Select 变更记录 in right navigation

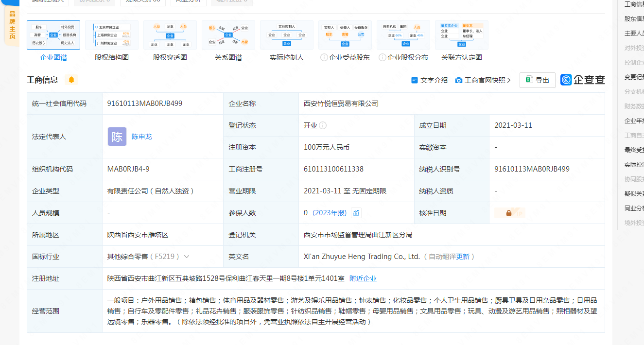(x=634, y=77)
